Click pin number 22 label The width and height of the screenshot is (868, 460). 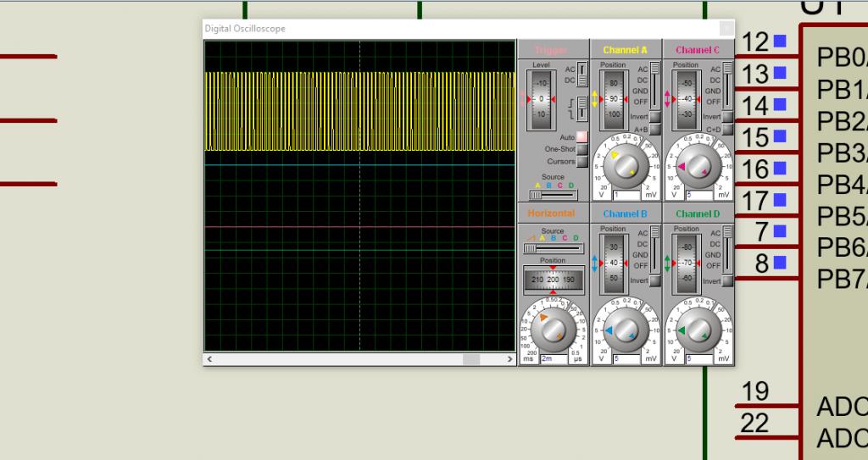755,424
